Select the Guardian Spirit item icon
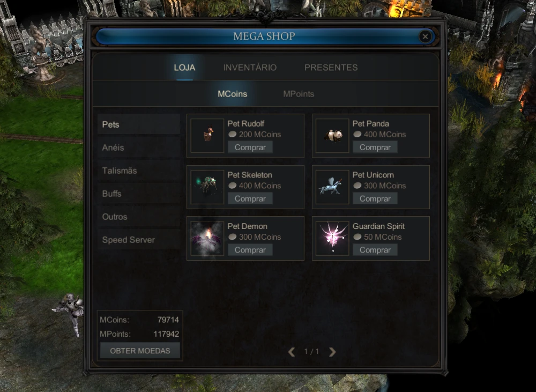536x392 pixels. (x=332, y=239)
